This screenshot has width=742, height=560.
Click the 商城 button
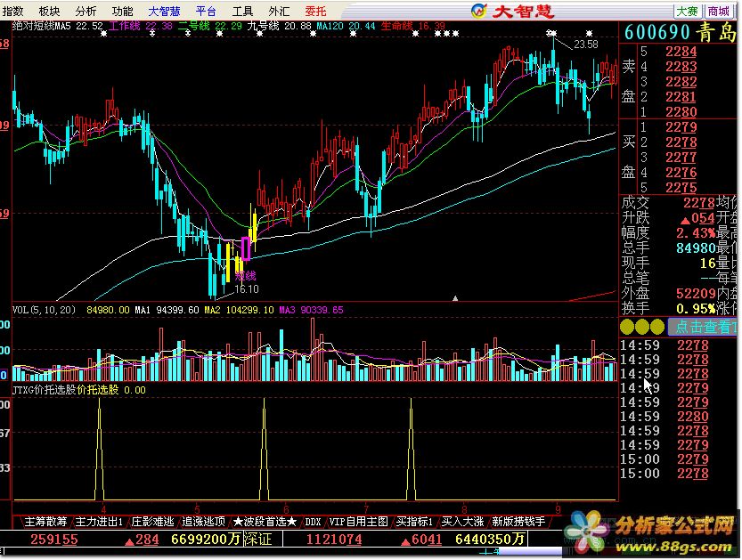(719, 11)
